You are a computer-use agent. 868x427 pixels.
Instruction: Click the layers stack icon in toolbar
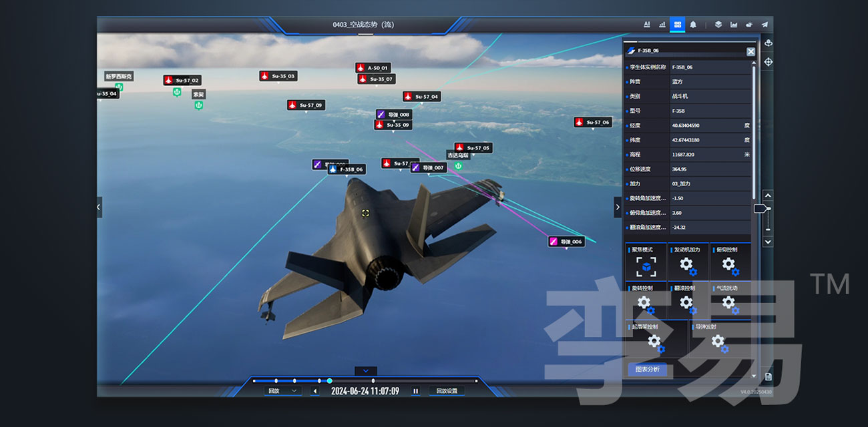[718, 25]
